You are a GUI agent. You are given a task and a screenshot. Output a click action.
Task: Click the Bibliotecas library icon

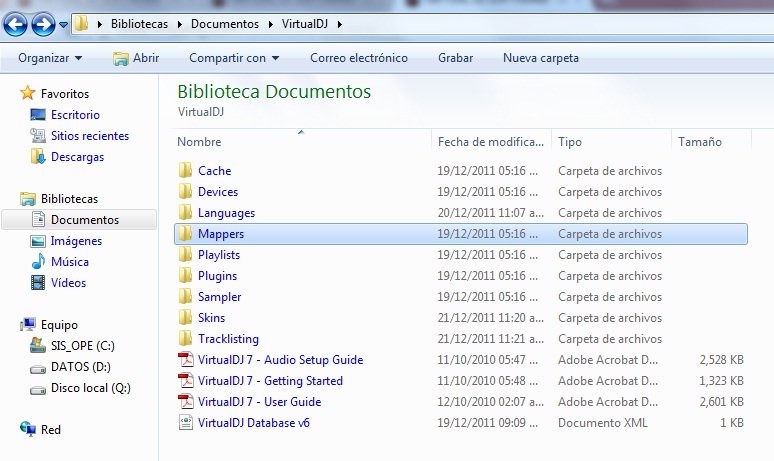pos(28,198)
